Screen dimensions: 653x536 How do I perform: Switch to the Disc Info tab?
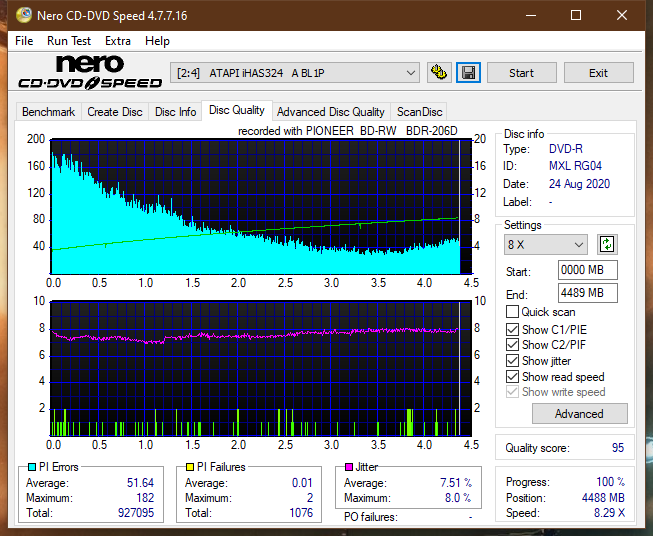(175, 112)
